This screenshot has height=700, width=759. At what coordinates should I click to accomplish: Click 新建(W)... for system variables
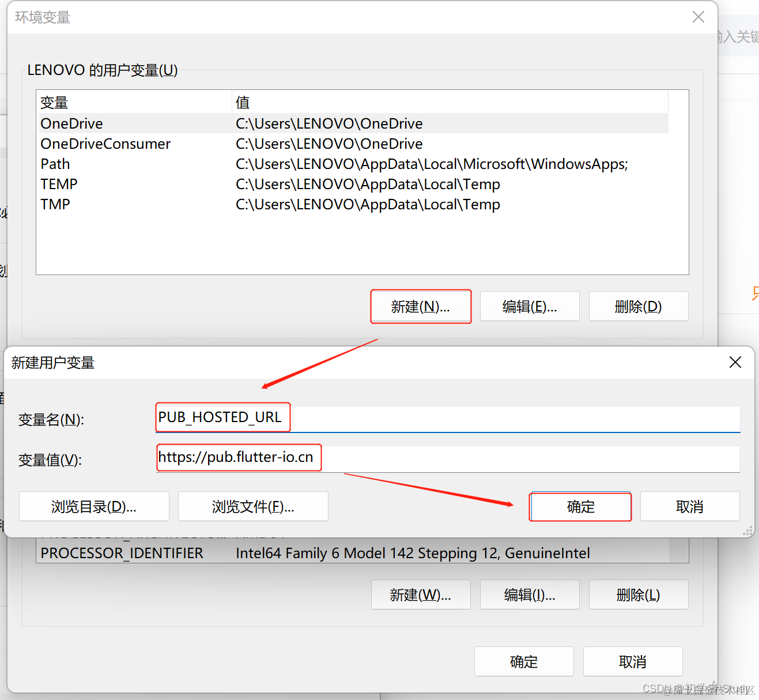421,594
